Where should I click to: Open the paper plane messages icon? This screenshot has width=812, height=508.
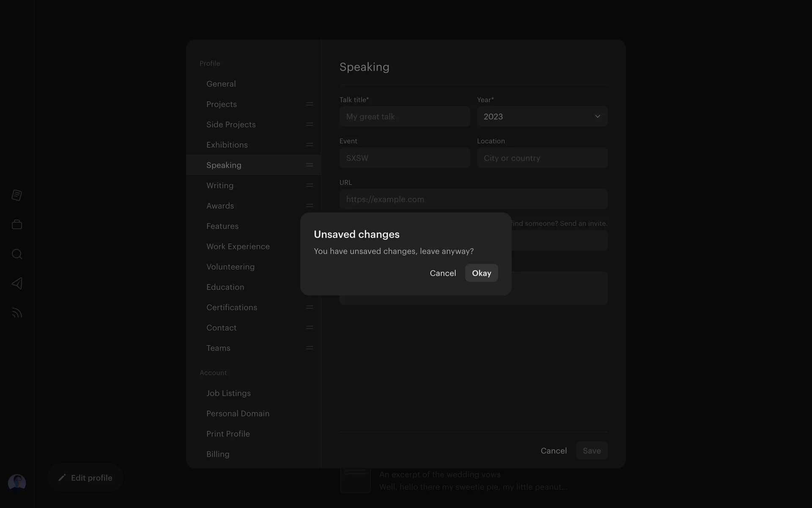(x=17, y=283)
